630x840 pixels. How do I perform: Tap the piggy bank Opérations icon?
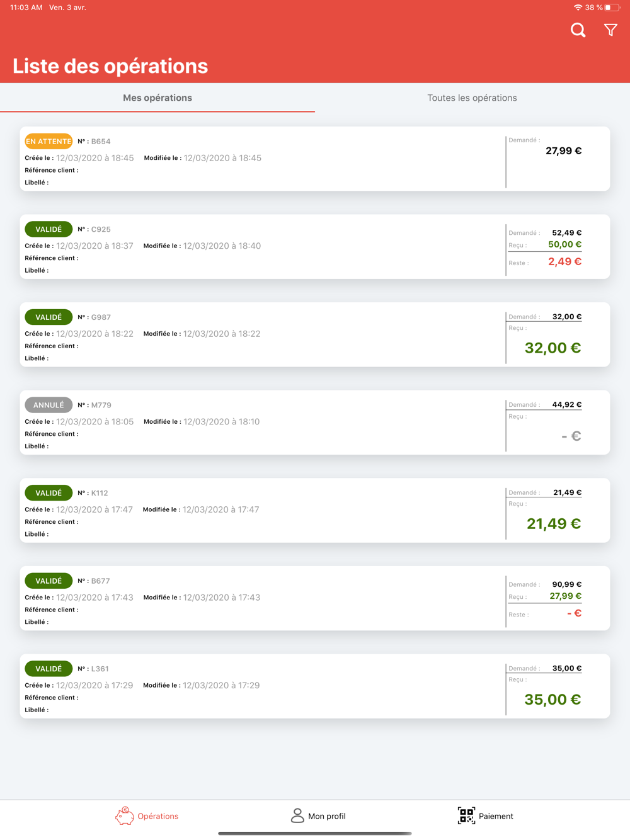tap(125, 815)
